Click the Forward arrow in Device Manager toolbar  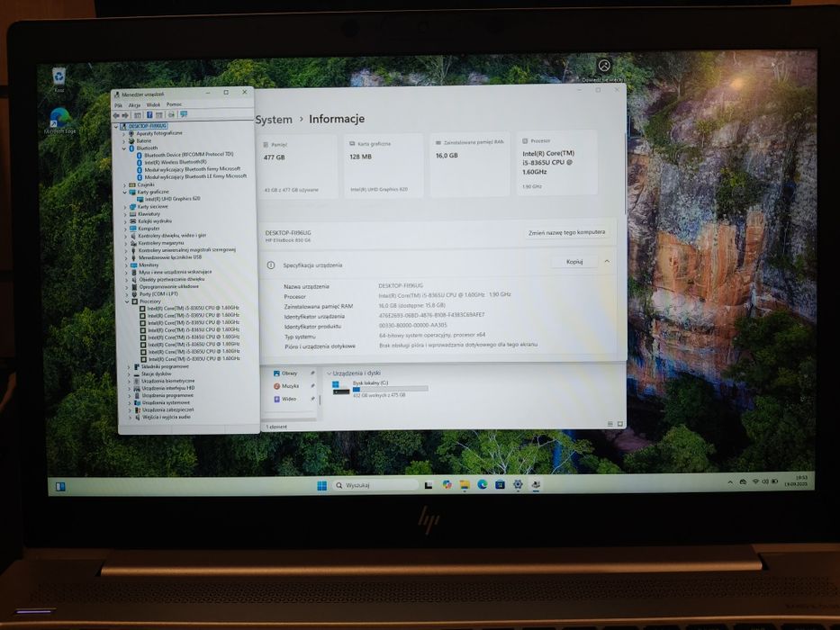click(x=125, y=115)
